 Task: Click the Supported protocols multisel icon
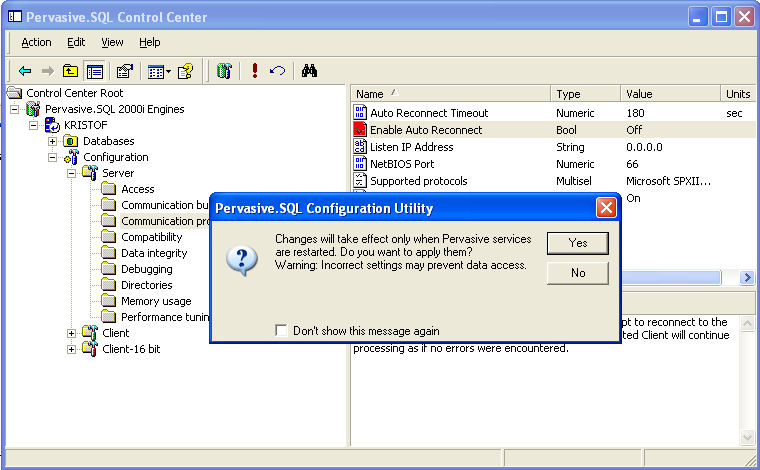pyautogui.click(x=360, y=180)
